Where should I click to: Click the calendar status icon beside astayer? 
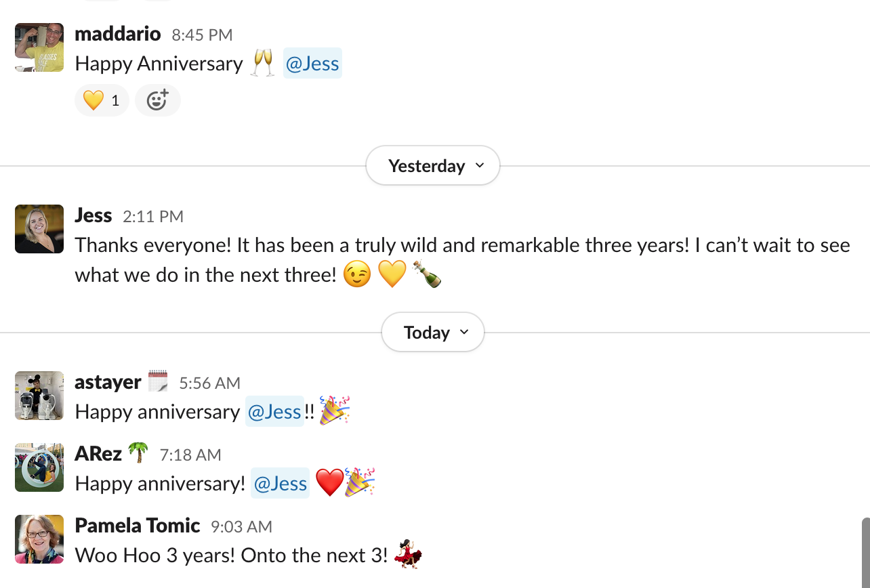(158, 381)
